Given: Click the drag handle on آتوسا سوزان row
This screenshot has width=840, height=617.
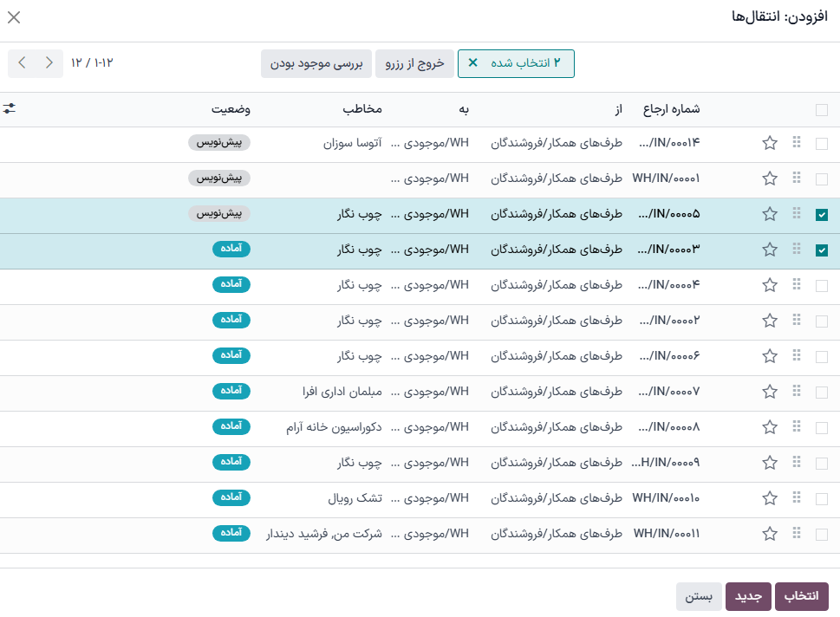Looking at the screenshot, I should click(797, 143).
